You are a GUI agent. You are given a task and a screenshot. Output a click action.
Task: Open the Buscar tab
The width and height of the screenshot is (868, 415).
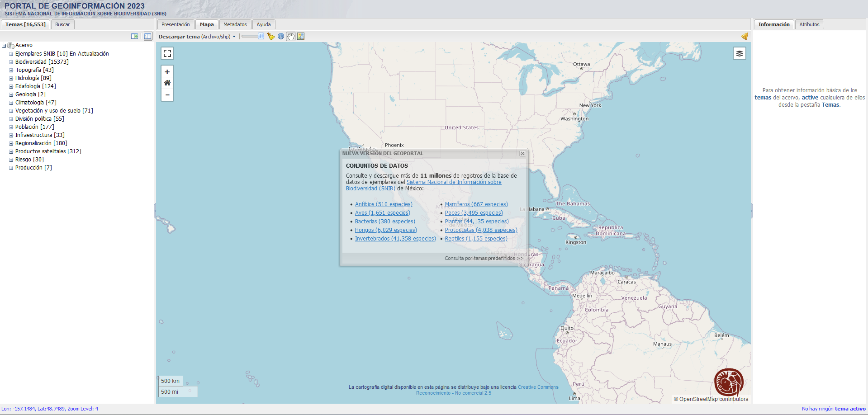pyautogui.click(x=62, y=24)
